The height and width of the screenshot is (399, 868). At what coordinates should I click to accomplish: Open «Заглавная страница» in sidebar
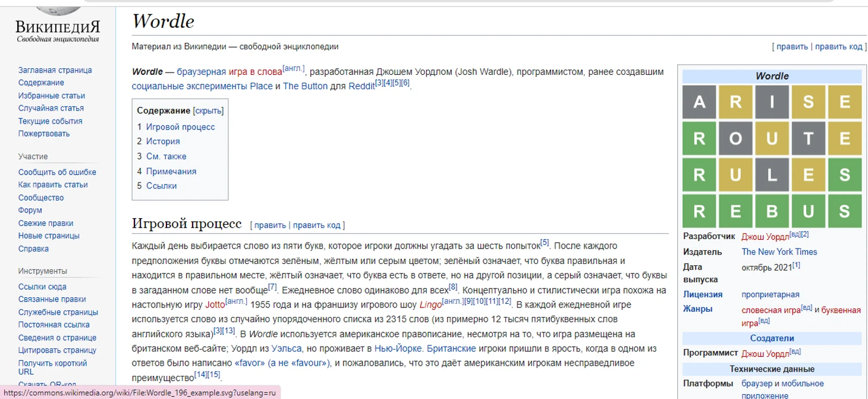tap(55, 70)
